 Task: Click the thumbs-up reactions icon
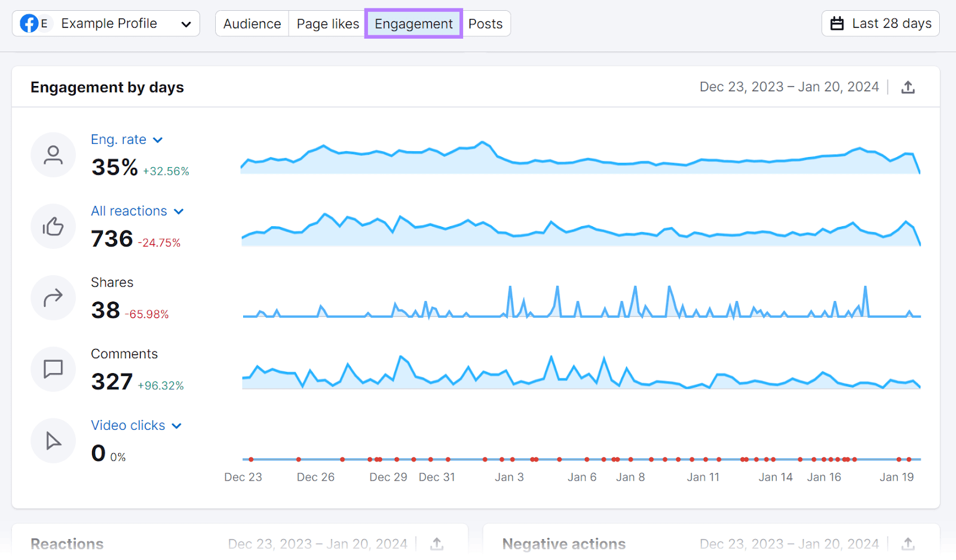(x=53, y=226)
